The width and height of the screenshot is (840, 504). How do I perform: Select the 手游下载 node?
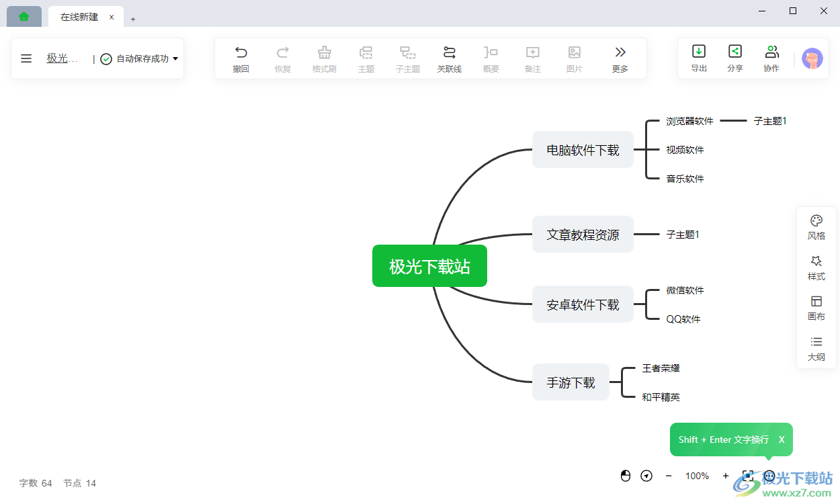tap(571, 382)
